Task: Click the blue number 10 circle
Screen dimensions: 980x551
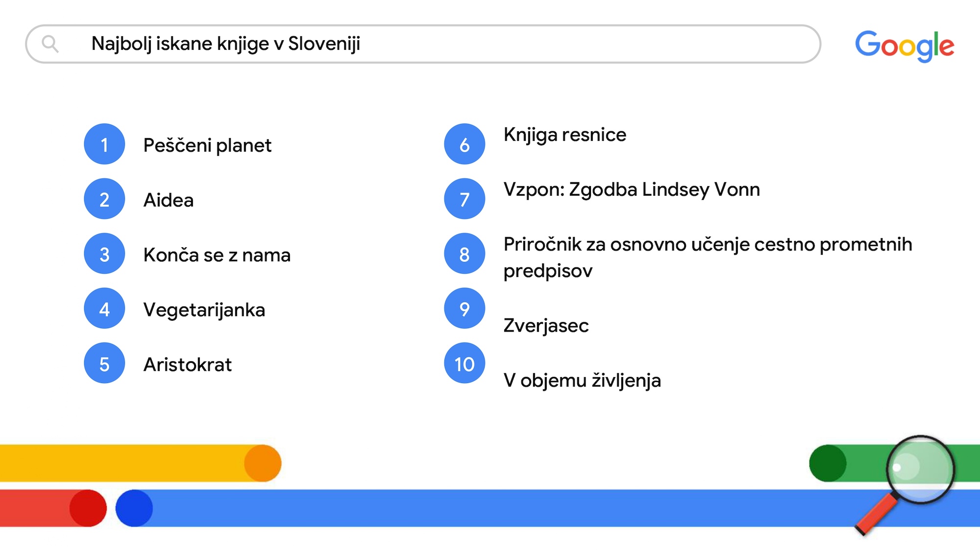Action: pyautogui.click(x=464, y=363)
